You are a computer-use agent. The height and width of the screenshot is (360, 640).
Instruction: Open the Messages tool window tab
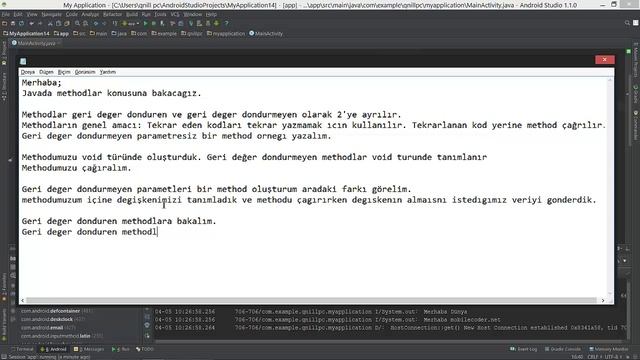[x=89, y=349]
